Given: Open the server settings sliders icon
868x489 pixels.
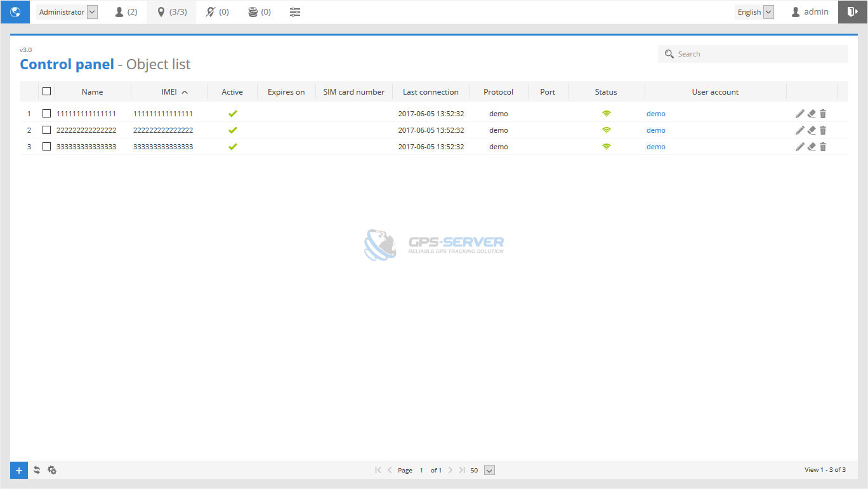Looking at the screenshot, I should [x=295, y=12].
